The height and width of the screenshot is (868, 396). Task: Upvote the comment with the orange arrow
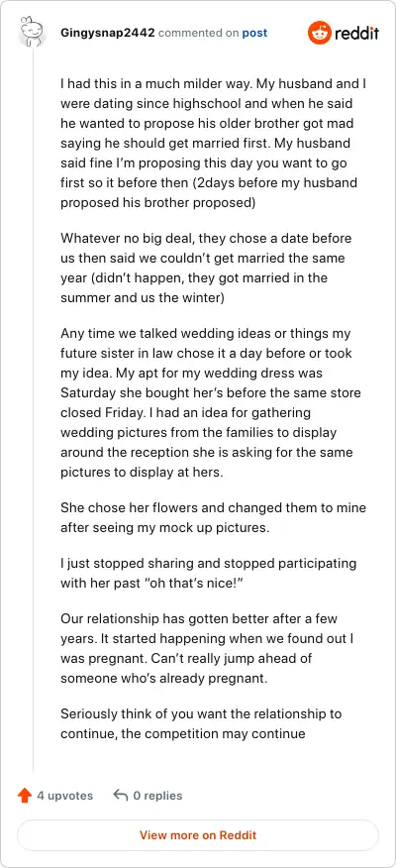point(25,796)
